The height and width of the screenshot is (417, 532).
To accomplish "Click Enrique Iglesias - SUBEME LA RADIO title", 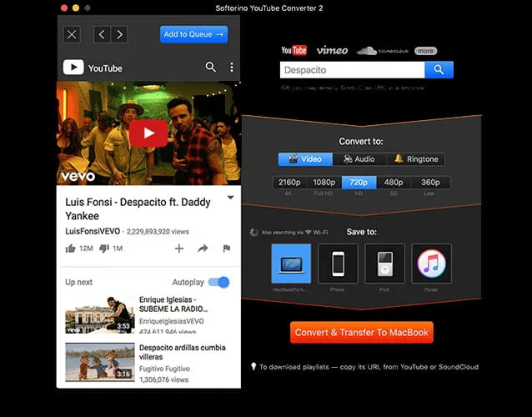I will (173, 304).
